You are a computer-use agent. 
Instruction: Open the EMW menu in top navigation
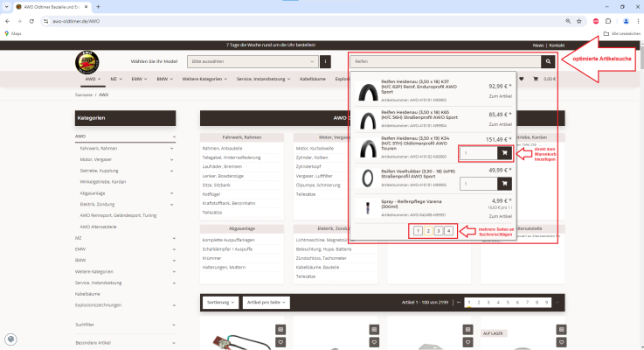click(139, 79)
